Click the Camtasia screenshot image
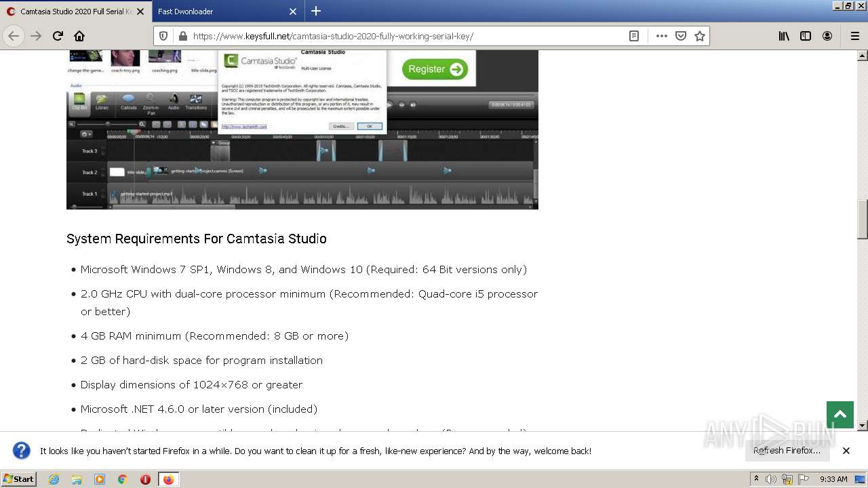 click(302, 129)
